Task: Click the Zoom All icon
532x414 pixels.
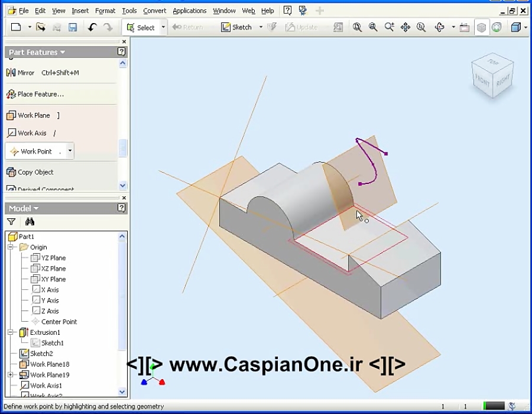Action: [357, 27]
